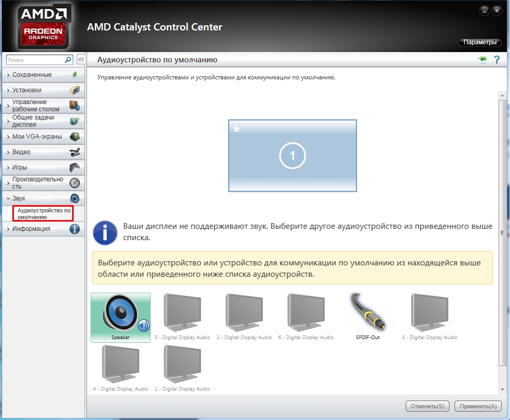The width and height of the screenshot is (510, 420).
Task: Select display 1 preview thumbnail
Action: [x=293, y=156]
